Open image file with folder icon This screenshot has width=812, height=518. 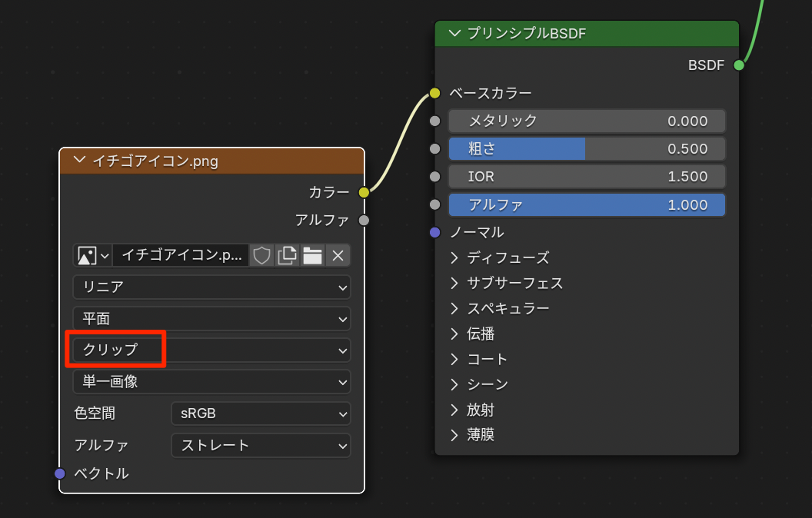pos(312,255)
